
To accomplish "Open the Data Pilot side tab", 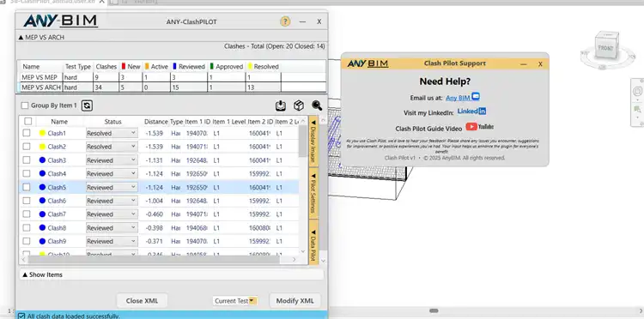I will pyautogui.click(x=313, y=242).
